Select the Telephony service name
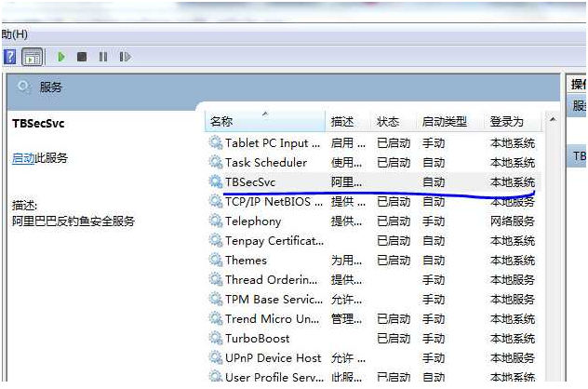 [253, 221]
